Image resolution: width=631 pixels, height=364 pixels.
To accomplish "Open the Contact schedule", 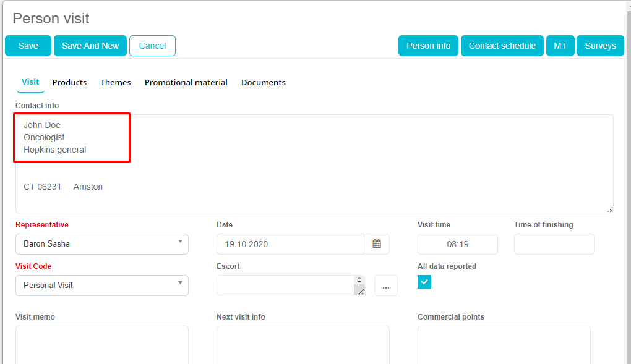I will pyautogui.click(x=502, y=46).
